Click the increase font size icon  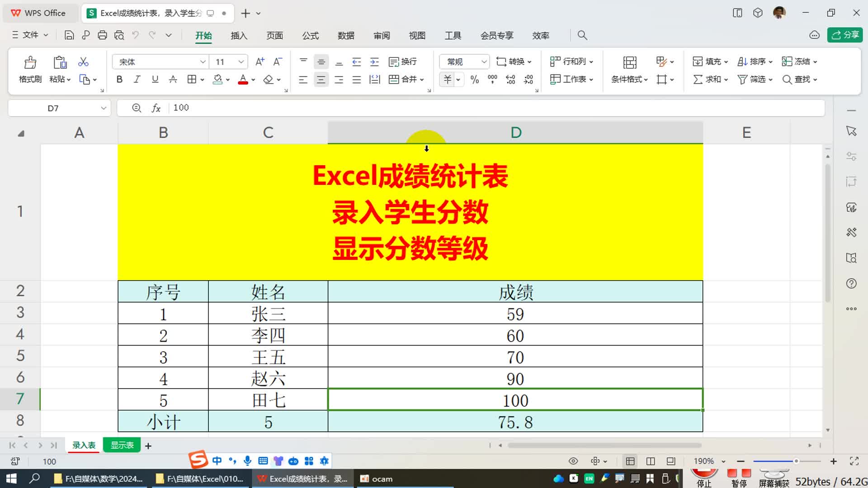pyautogui.click(x=260, y=62)
